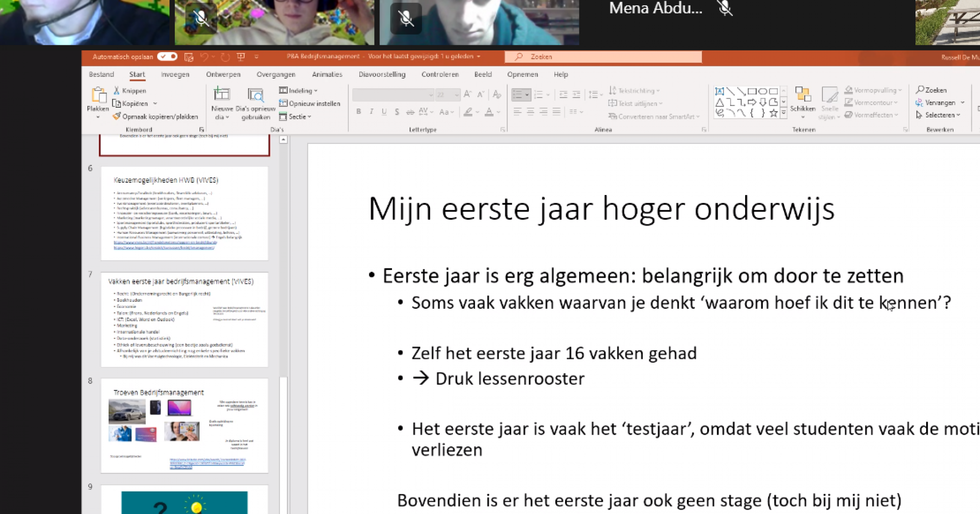Toggle bulleted list button
The width and height of the screenshot is (980, 514).
point(517,95)
